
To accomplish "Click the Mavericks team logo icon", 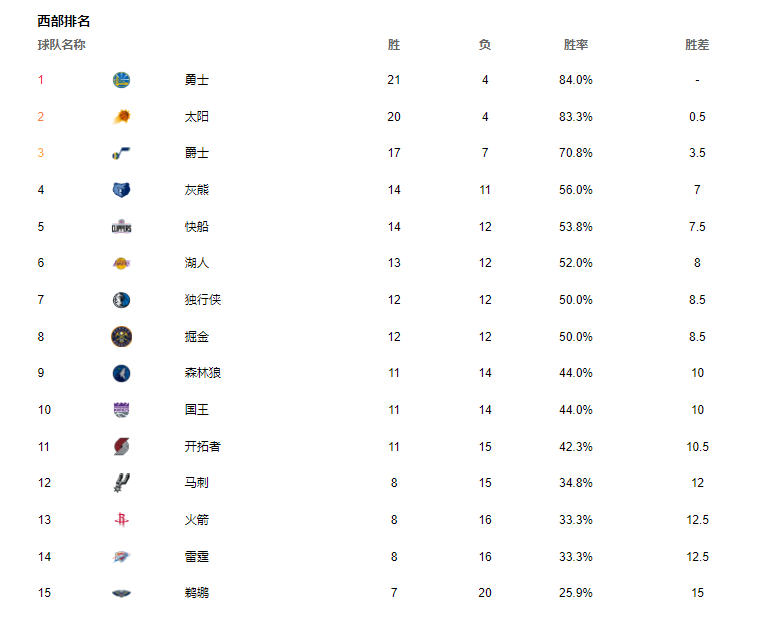I will point(121,300).
